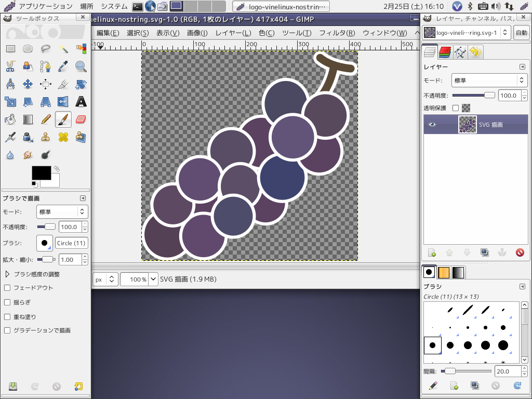The width and height of the screenshot is (532, 399).
Task: Select the Crop tool
Action: pos(63,84)
